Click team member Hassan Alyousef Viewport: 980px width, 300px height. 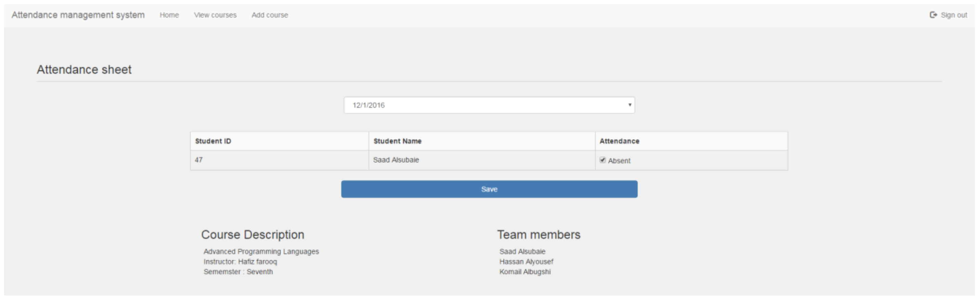[526, 262]
